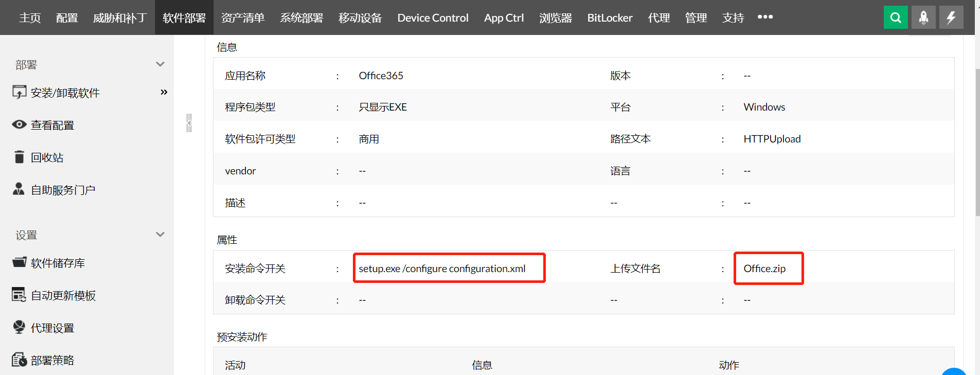Viewport: 980px width, 375px height.
Task: Click the software repository (软件储存库) folder icon
Action: click(19, 262)
